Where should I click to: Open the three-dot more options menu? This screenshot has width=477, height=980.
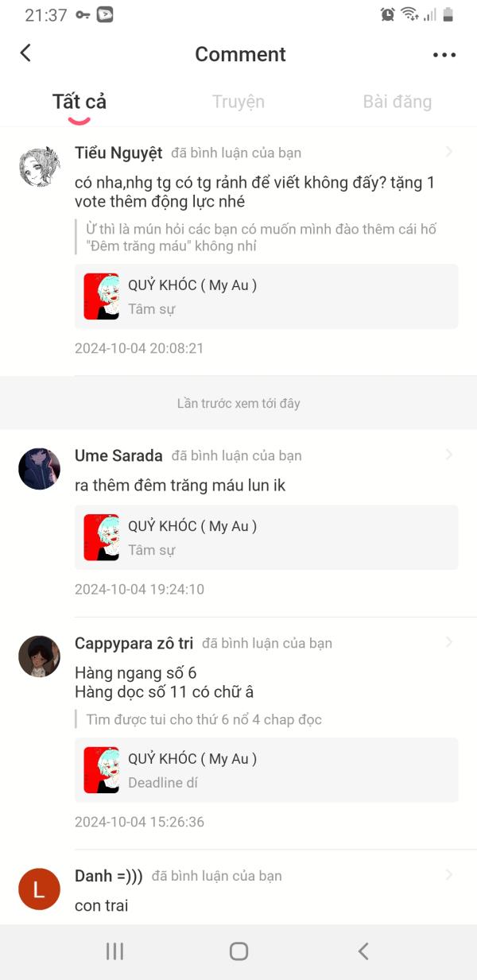[444, 55]
